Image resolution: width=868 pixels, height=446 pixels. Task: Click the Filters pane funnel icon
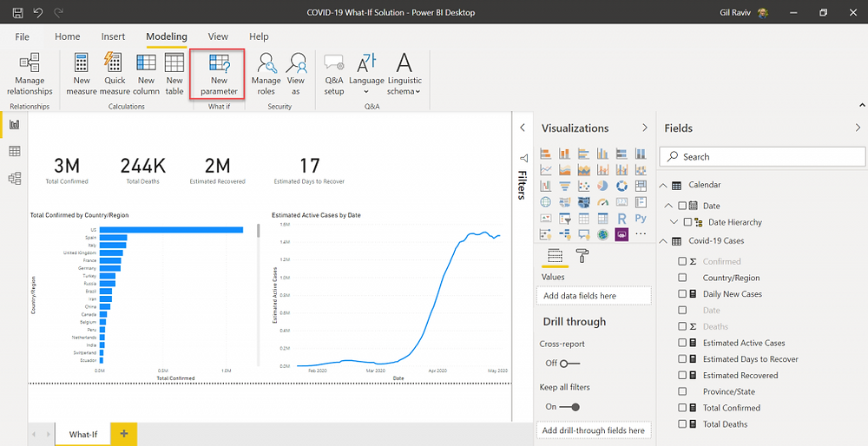pos(523,158)
